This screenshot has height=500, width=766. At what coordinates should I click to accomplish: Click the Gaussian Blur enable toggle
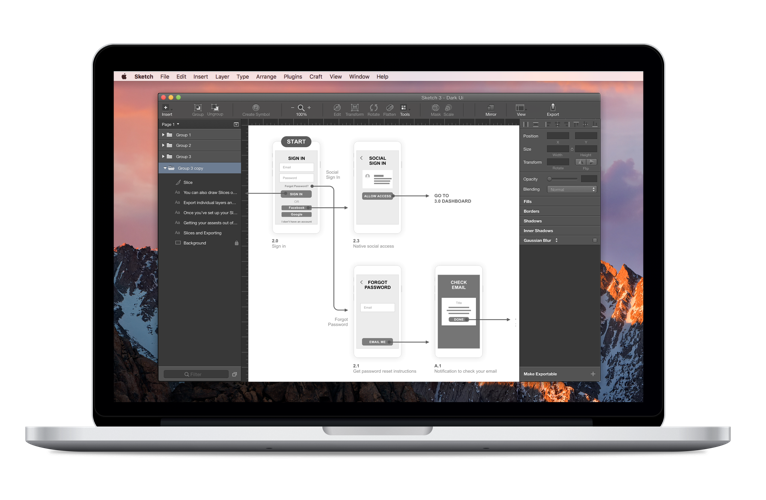pos(595,240)
